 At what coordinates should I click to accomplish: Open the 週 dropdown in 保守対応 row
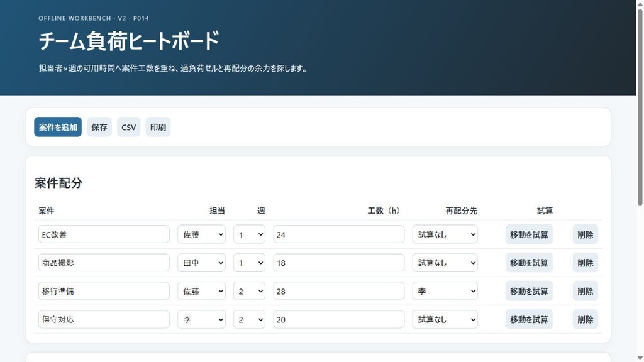pos(249,319)
